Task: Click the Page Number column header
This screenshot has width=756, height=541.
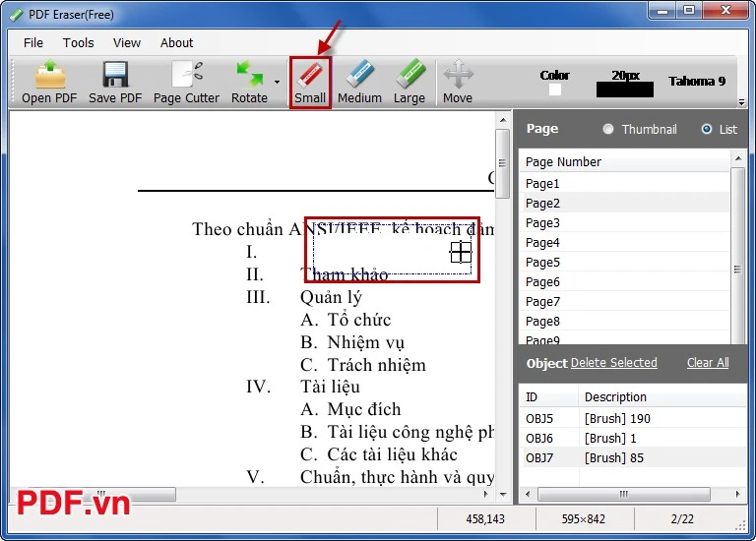Action: [x=625, y=162]
